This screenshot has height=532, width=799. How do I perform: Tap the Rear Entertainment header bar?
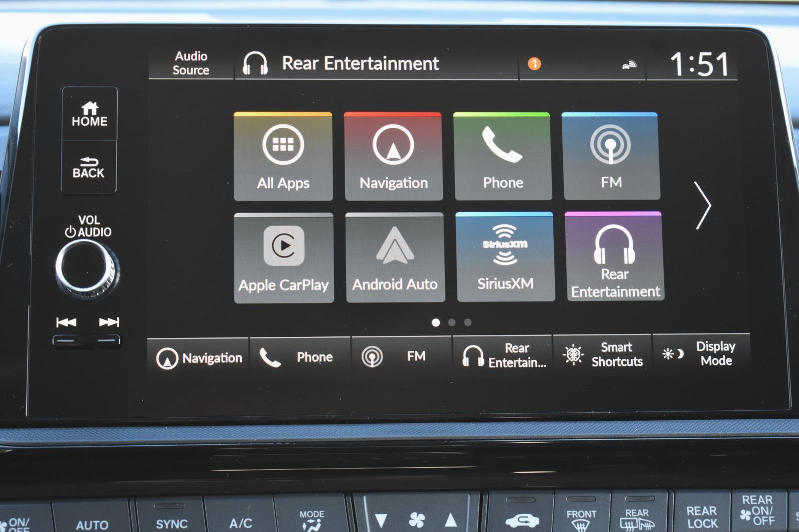coord(376,64)
